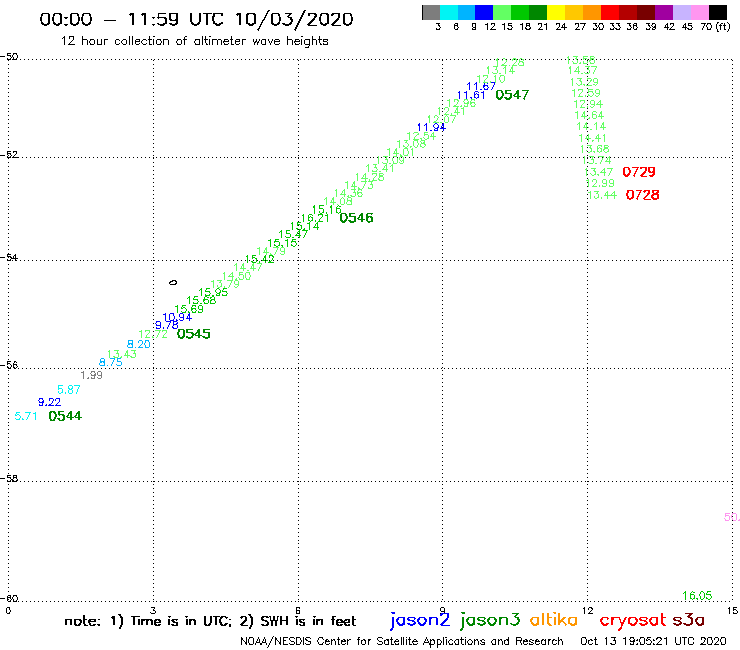Click the note about UTC and SWH feet
This screenshot has height=650, width=740.
[x=210, y=621]
